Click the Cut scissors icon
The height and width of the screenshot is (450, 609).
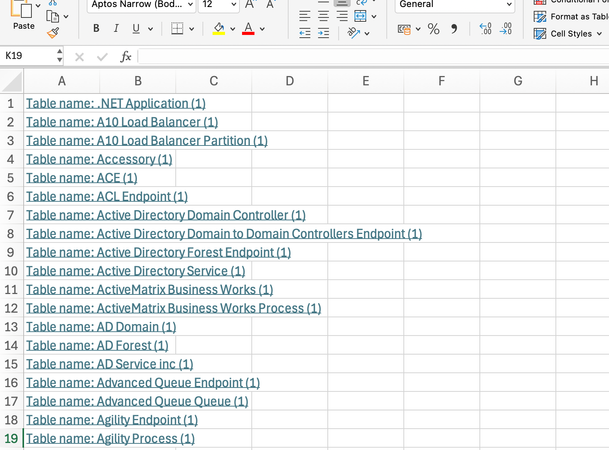[x=53, y=3]
